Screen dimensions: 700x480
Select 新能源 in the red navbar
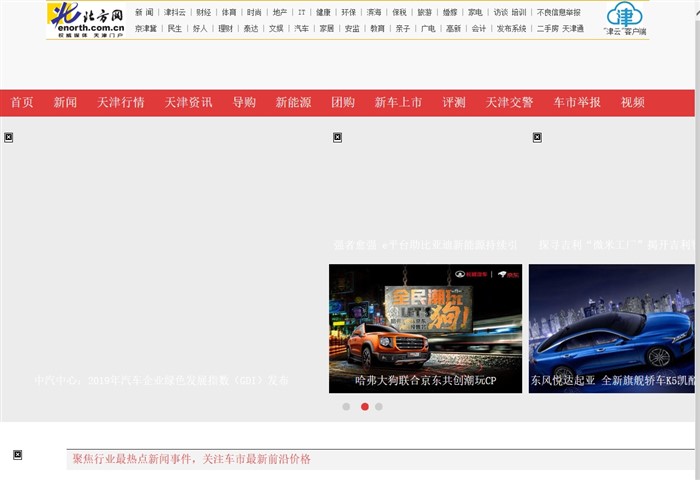(x=293, y=102)
